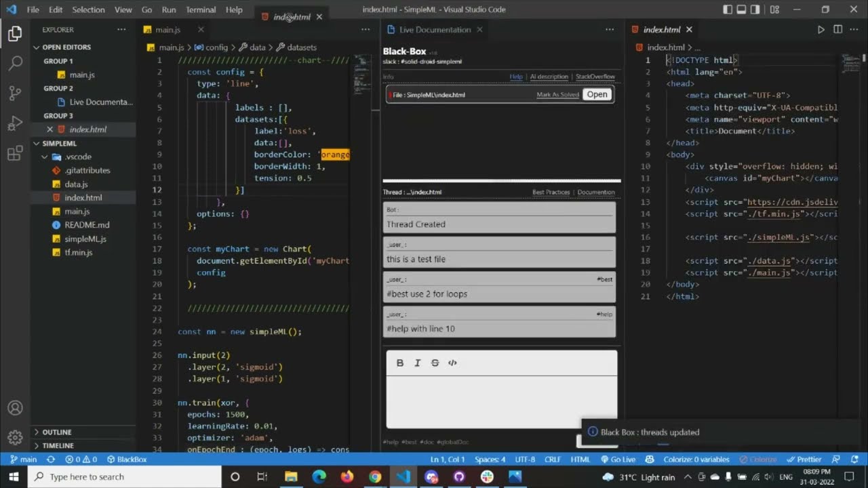The image size is (868, 488).
Task: Open the Accounts menu icon
Action: [x=15, y=408]
